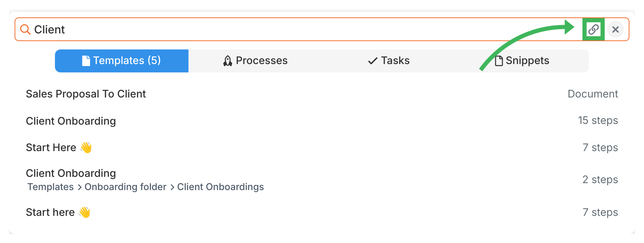
Task: Open Client Onboarding template with 15 steps
Action: pyautogui.click(x=71, y=121)
